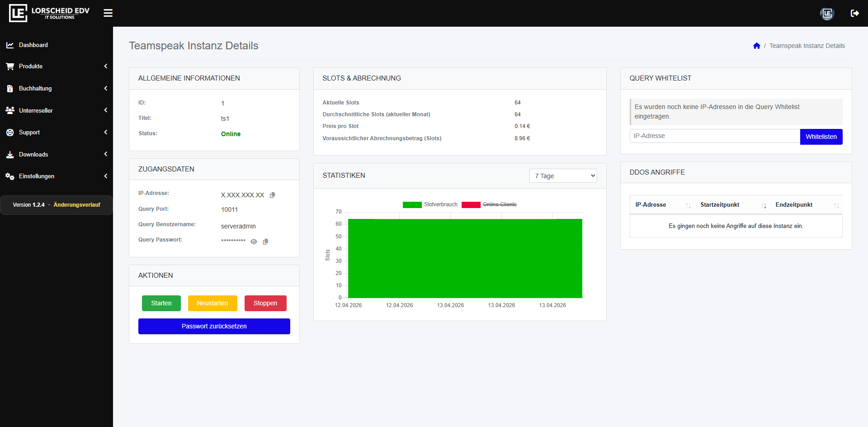Click the Unterreseller users icon
Viewport: 868px width, 427px height.
[x=10, y=110]
